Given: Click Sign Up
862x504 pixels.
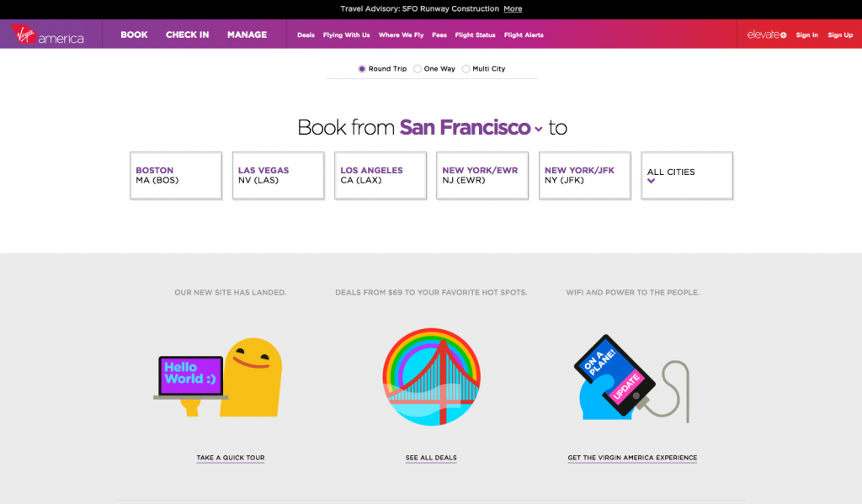Looking at the screenshot, I should coord(840,35).
